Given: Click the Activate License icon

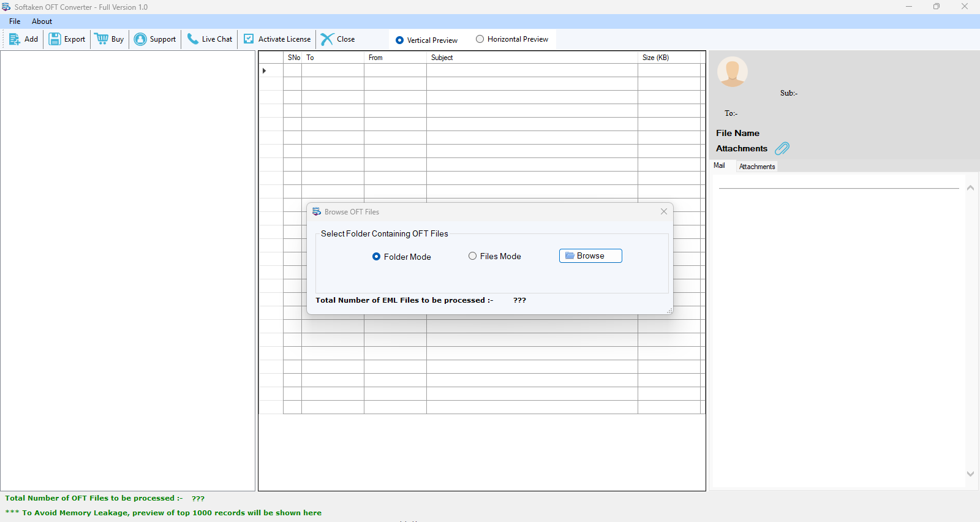Looking at the screenshot, I should (249, 39).
